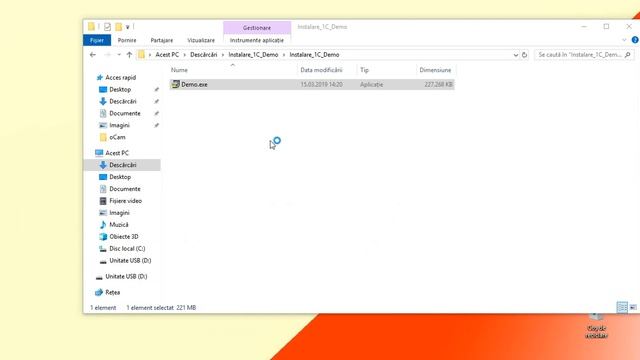Click Acest PC in the address bar
This screenshot has width=640, height=360.
(167, 55)
